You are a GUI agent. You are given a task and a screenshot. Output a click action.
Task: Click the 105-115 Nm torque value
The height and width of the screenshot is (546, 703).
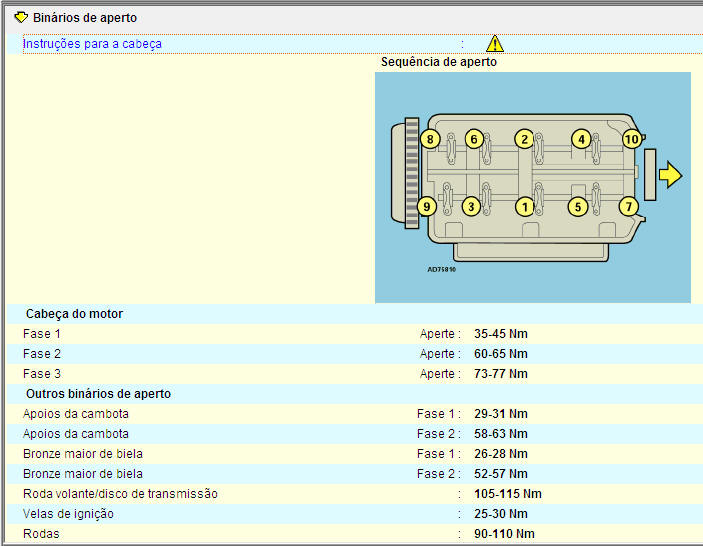(x=508, y=494)
